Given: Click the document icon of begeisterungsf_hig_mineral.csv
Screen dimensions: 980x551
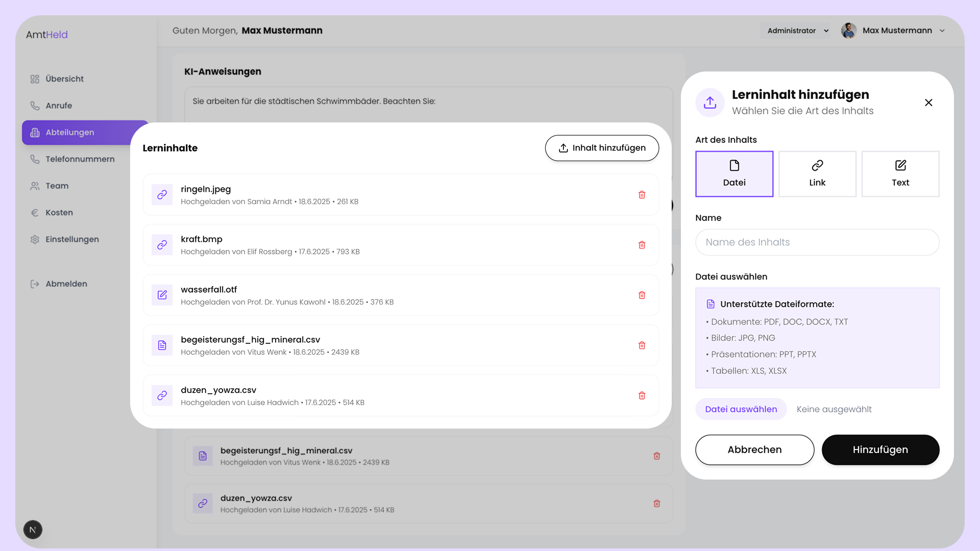Looking at the screenshot, I should (162, 345).
